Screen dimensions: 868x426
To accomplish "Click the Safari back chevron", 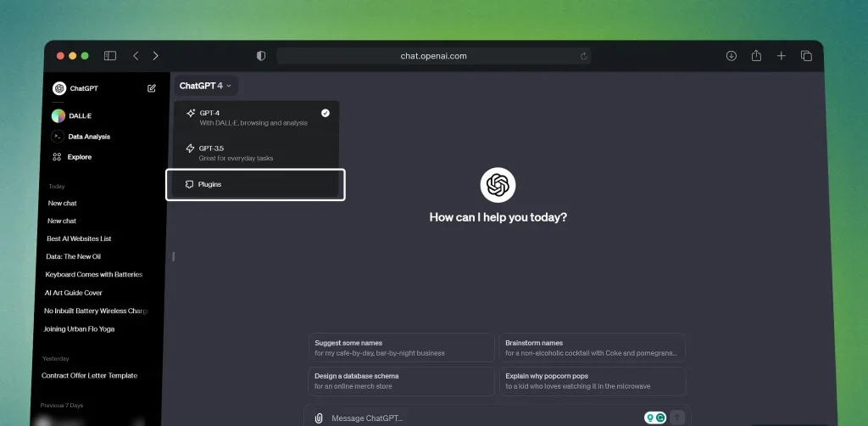I will (x=136, y=56).
